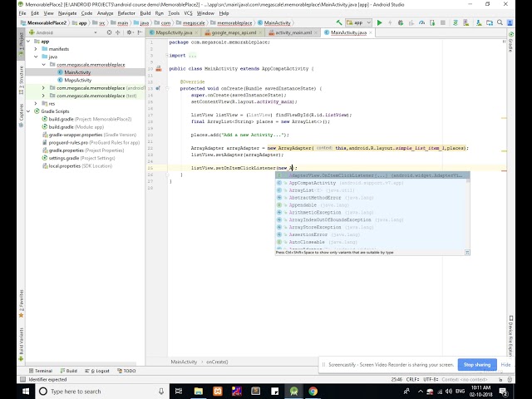Screen dimensions: 532x399
Task: Click the override gutter icon on line 13
Action: tap(158, 88)
